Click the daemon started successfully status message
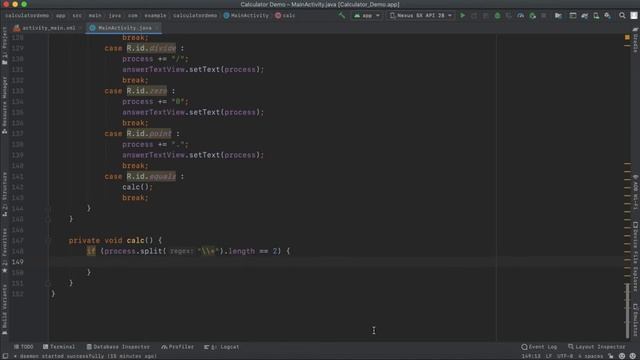640x360 pixels. pos(85,356)
